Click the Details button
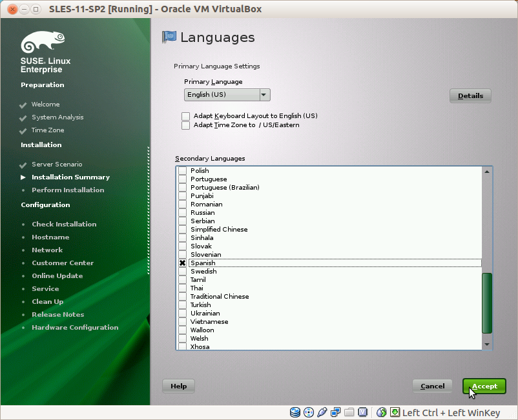 470,96
